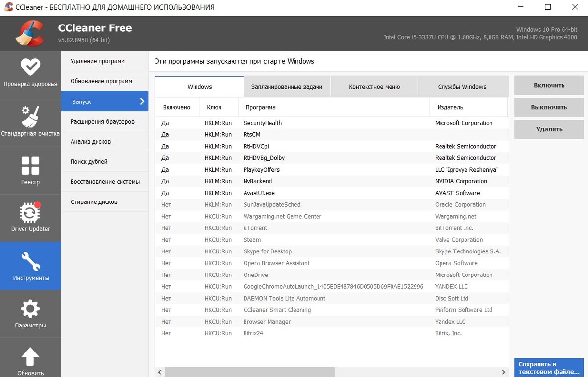Image resolution: width=588 pixels, height=377 pixels.
Task: Open the gear Options icon
Action: click(30, 309)
